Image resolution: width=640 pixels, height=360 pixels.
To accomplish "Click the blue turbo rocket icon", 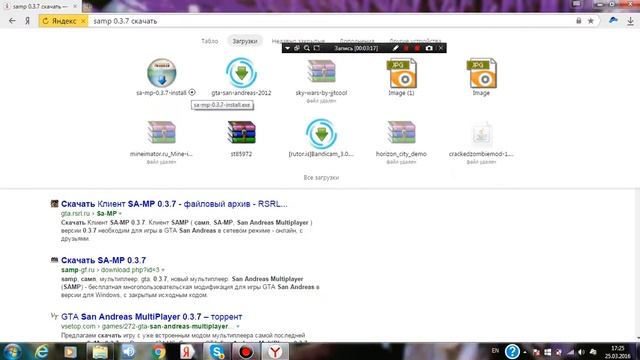I will pyautogui.click(x=613, y=20).
